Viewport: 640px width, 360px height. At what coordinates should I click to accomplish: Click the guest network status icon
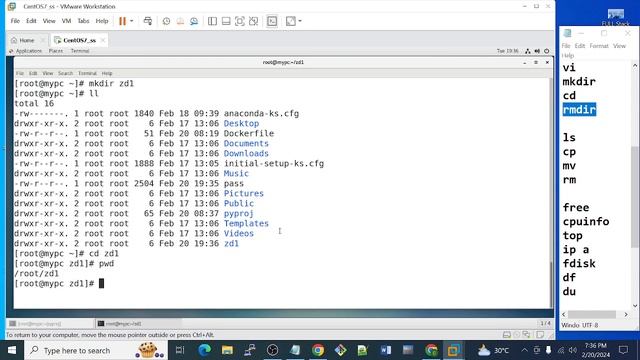[528, 51]
